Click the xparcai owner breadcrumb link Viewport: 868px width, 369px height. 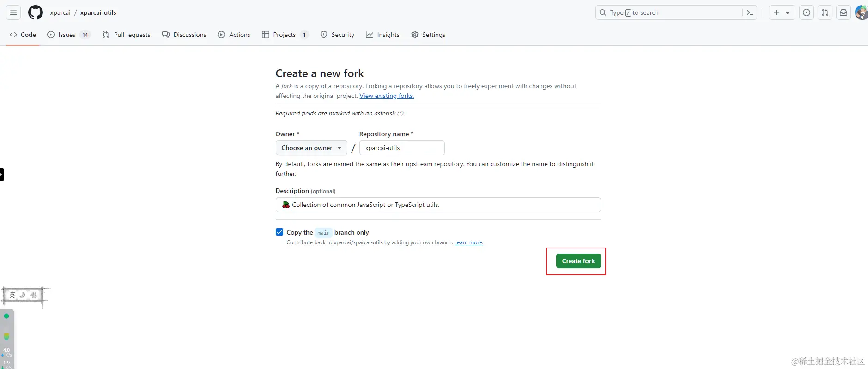point(60,12)
